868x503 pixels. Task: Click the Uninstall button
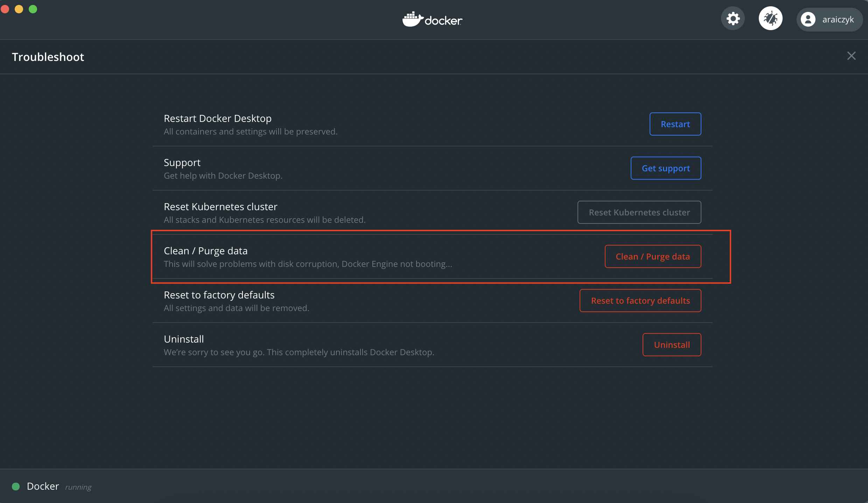click(671, 345)
